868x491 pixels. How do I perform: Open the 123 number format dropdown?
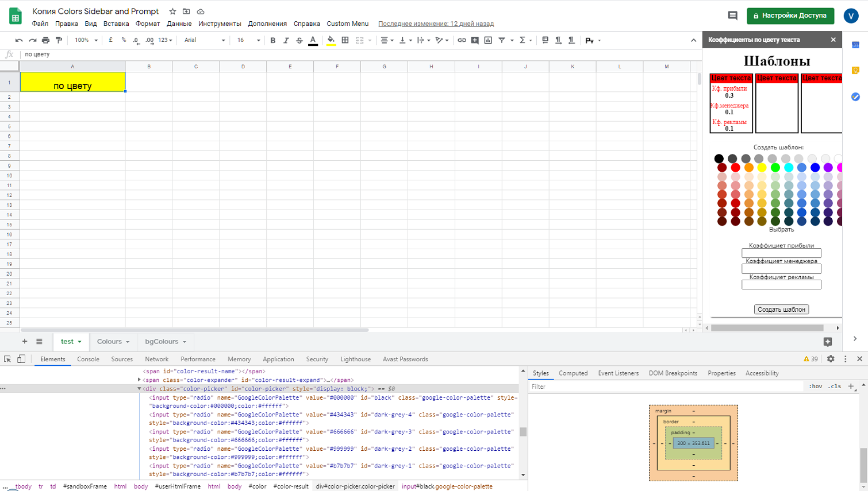click(165, 40)
